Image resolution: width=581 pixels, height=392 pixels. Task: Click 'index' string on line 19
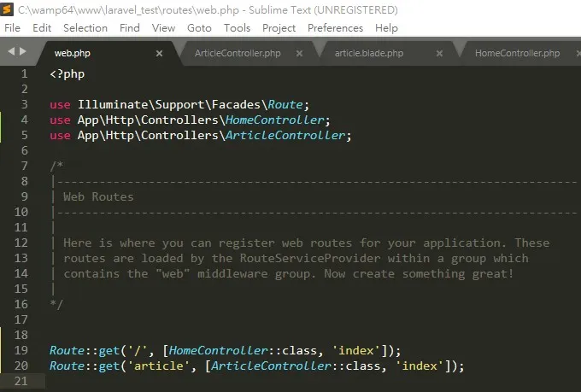click(356, 350)
